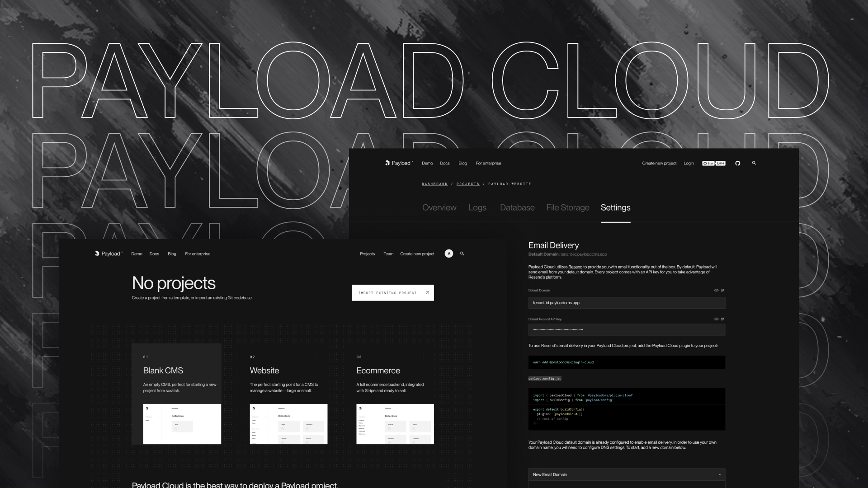Click Import Existing Project
Image resolution: width=868 pixels, height=488 pixels.
pos(392,292)
